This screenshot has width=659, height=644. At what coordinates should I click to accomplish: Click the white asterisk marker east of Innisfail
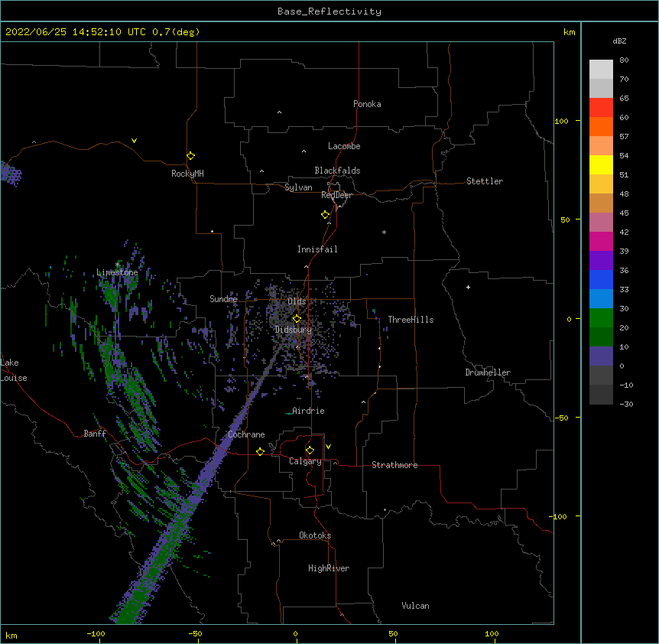[384, 232]
